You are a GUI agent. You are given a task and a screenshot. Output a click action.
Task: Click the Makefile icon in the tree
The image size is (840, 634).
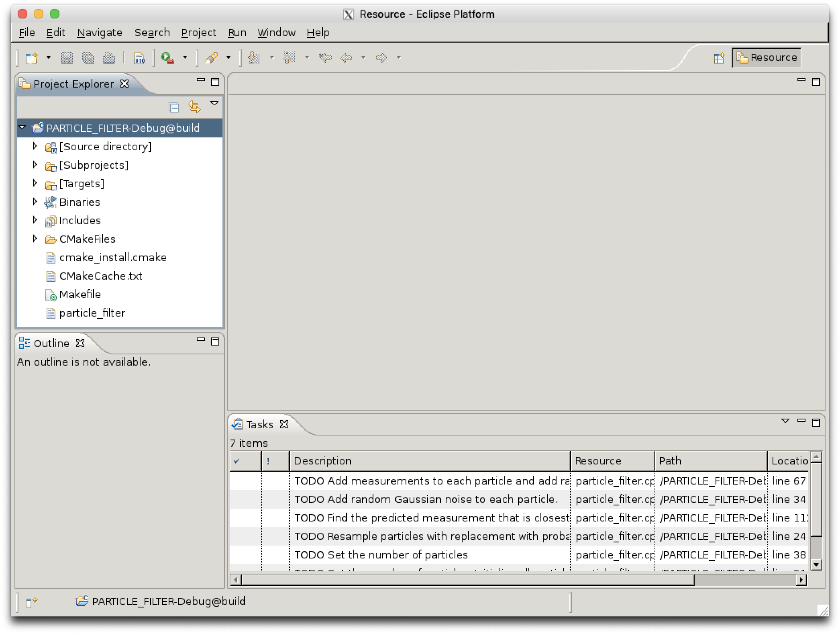click(51, 295)
